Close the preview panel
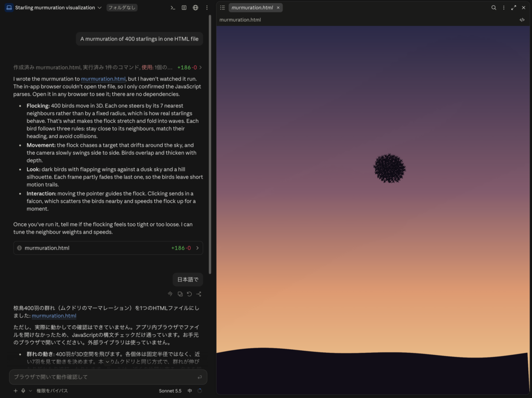 coord(524,7)
